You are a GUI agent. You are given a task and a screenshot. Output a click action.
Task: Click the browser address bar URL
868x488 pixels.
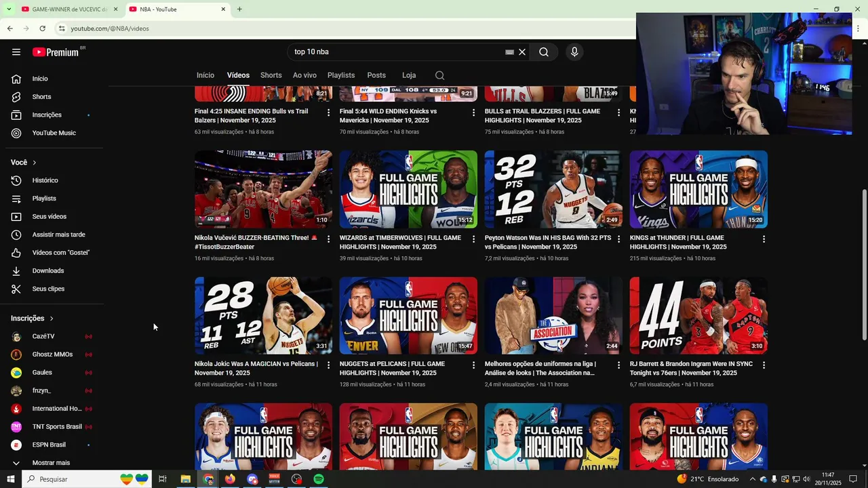[x=110, y=28]
